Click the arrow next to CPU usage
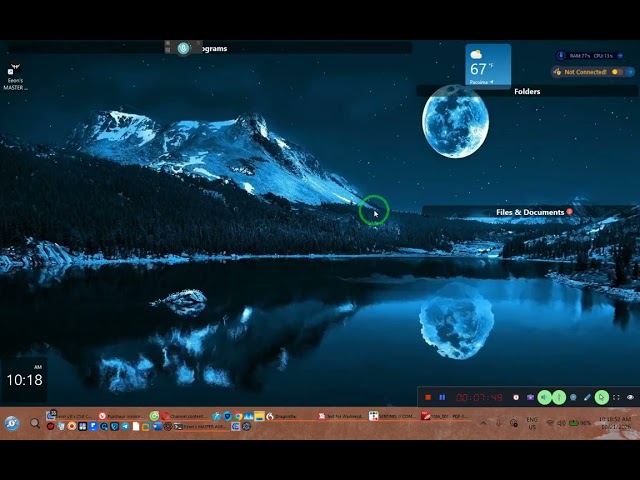 click(620, 56)
